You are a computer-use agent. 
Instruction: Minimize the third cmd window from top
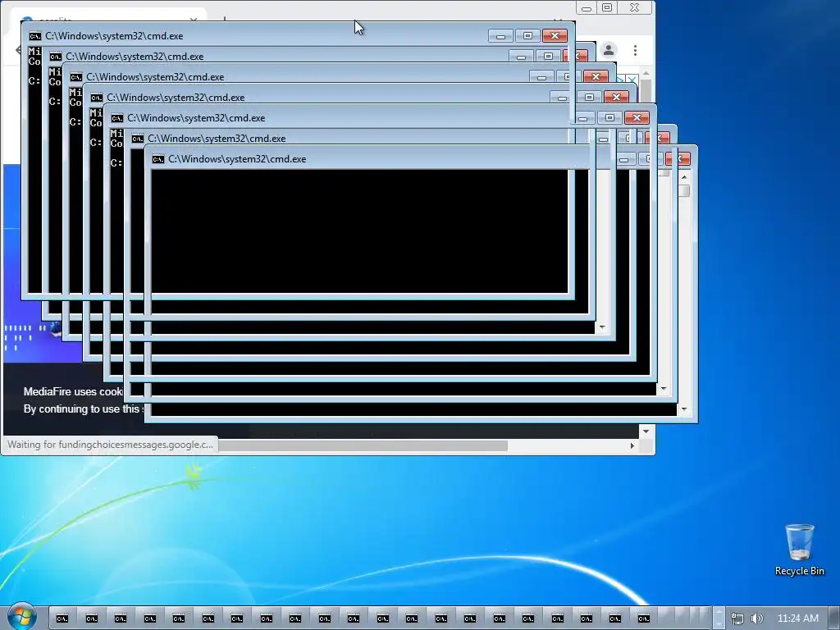pos(541,77)
